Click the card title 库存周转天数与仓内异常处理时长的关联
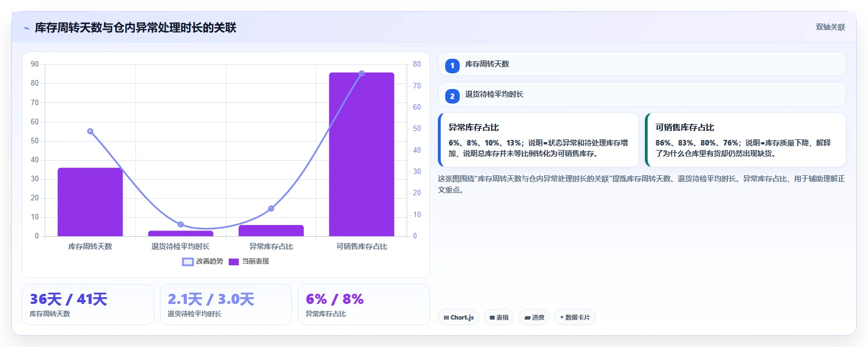The image size is (868, 347). click(135, 28)
